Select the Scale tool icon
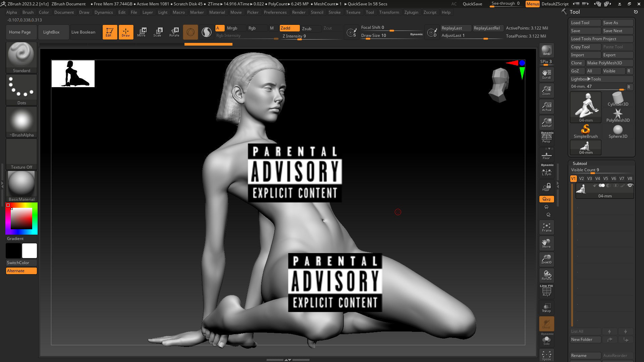This screenshot has width=644, height=362. coord(158,32)
